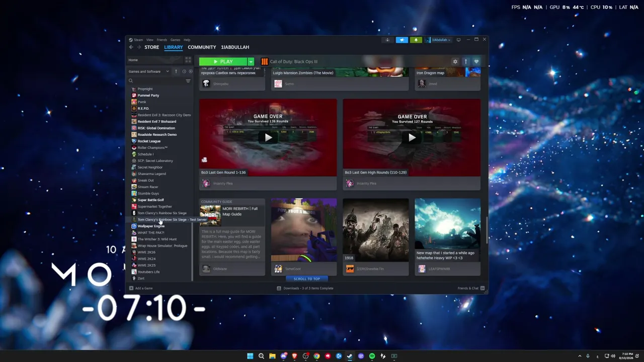Open Google Chrome from taskbar
Screen dimensions: 644x362
pyautogui.click(x=316, y=356)
